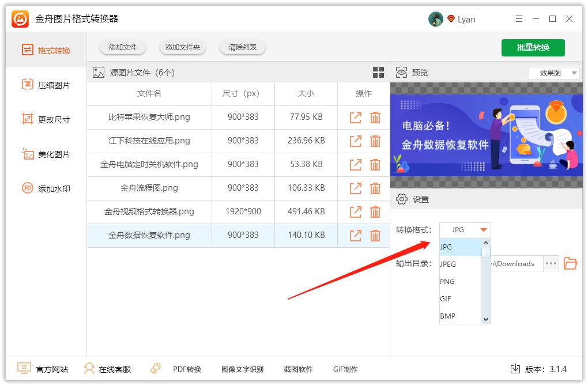Open file location for 江下科技在线应用.png

355,141
